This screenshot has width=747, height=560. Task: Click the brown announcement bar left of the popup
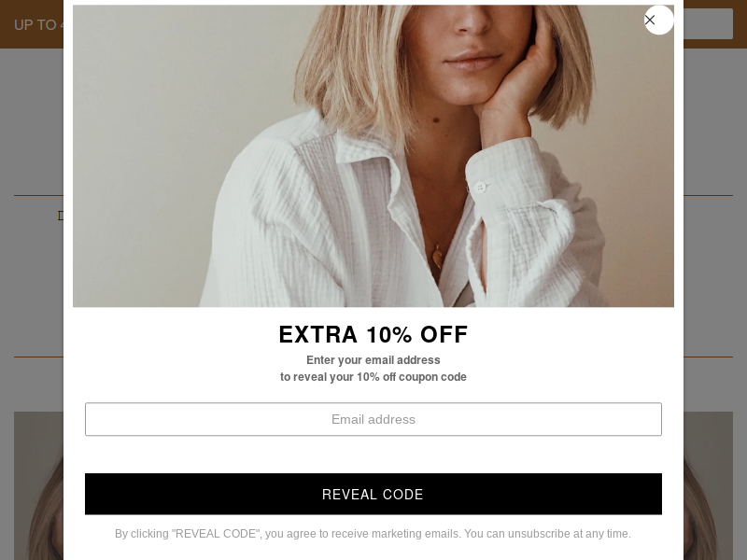pyautogui.click(x=32, y=24)
